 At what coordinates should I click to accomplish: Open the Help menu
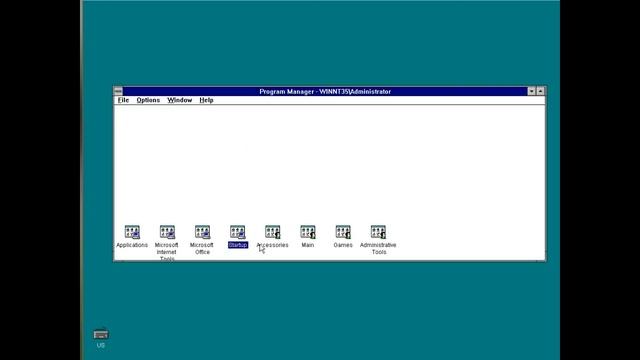(207, 100)
